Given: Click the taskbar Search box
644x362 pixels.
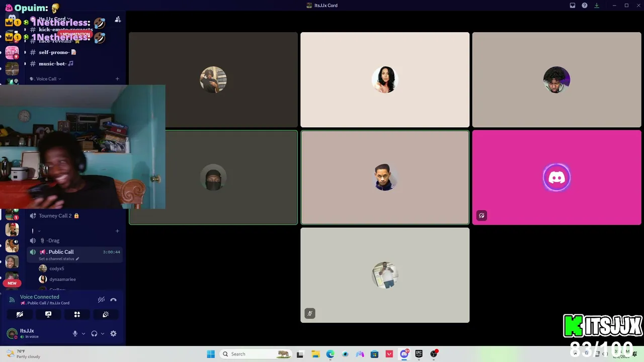Looking at the screenshot, I should [257, 354].
